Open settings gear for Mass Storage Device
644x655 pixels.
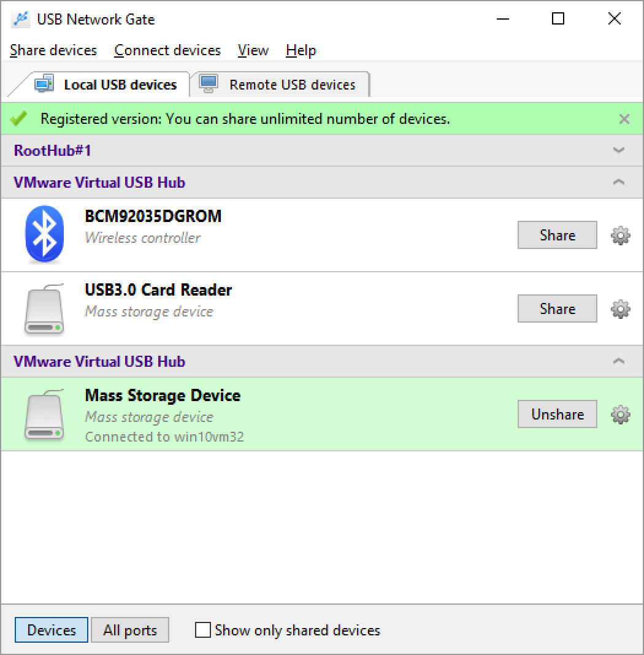click(620, 414)
